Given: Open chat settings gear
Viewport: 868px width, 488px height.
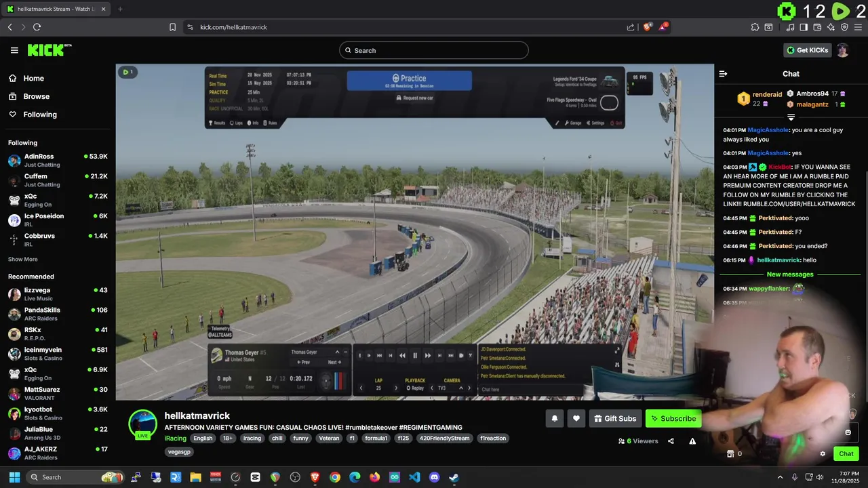Looking at the screenshot, I should click(x=823, y=454).
